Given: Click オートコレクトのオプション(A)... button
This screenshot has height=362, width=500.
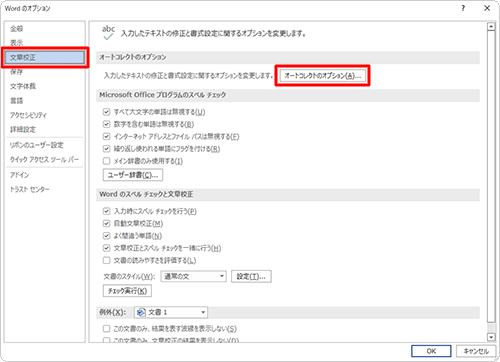Looking at the screenshot, I should pos(322,76).
